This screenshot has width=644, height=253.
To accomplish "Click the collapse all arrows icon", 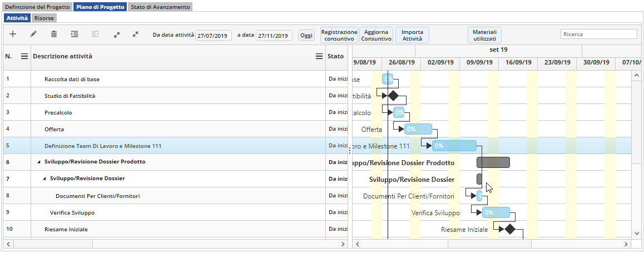I will pyautogui.click(x=135, y=34).
